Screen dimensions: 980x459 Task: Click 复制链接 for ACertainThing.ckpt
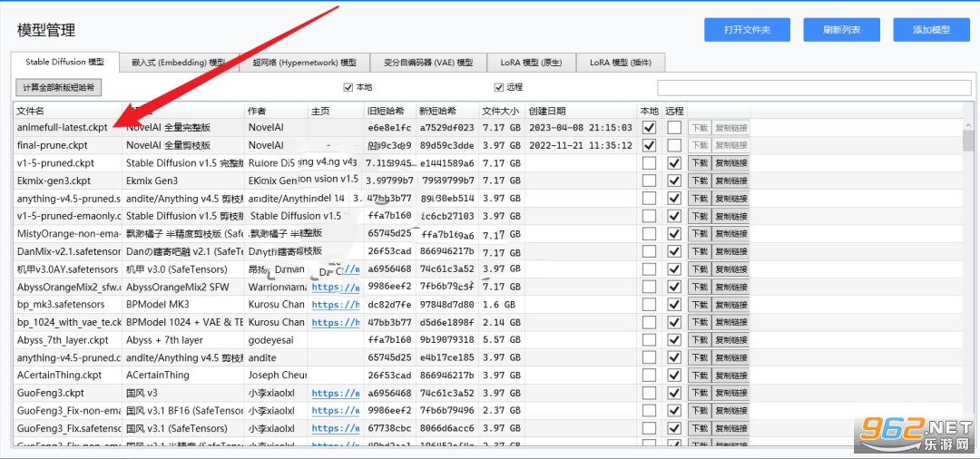coord(730,376)
